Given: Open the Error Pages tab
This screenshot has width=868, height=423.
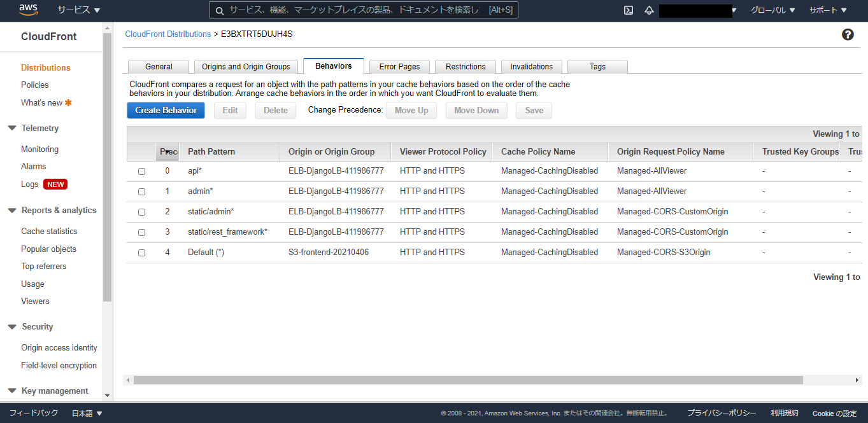Looking at the screenshot, I should tap(399, 66).
